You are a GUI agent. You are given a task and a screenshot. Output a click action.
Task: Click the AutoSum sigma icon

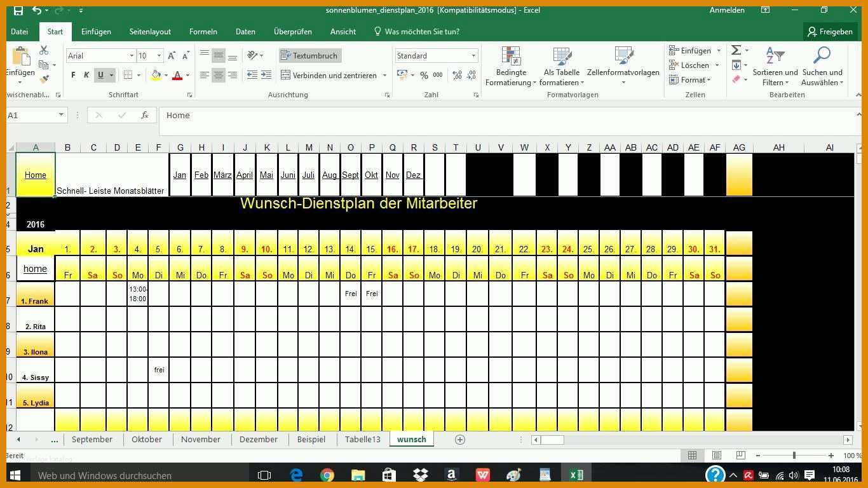click(x=736, y=50)
